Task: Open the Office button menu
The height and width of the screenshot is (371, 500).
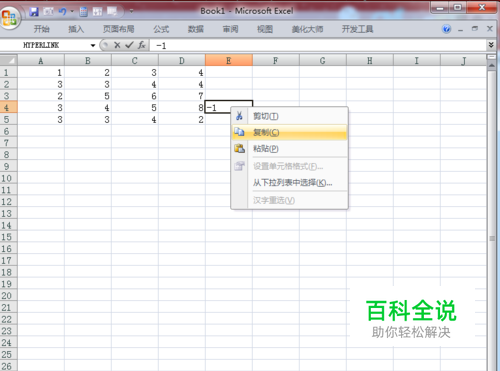Action: pyautogui.click(x=9, y=17)
